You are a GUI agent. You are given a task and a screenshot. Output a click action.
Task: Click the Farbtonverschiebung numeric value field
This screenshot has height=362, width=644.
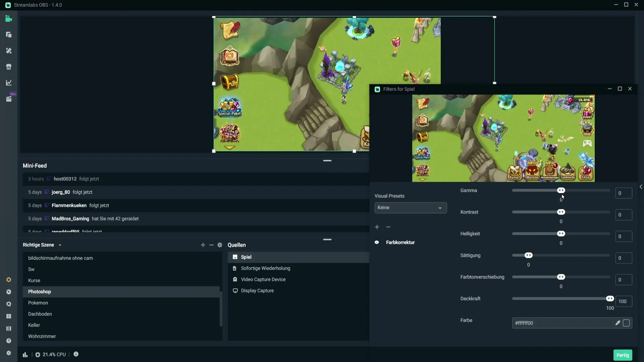tap(624, 280)
